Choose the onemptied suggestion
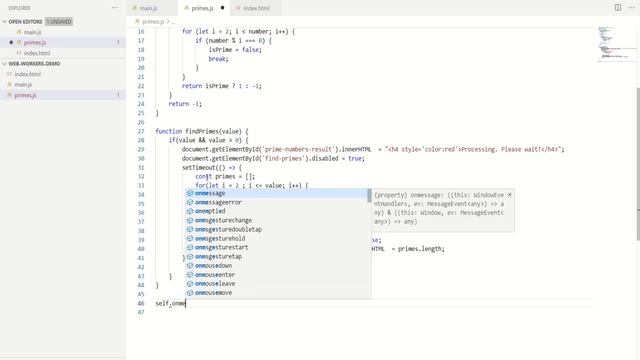The image size is (640, 360). point(277,211)
